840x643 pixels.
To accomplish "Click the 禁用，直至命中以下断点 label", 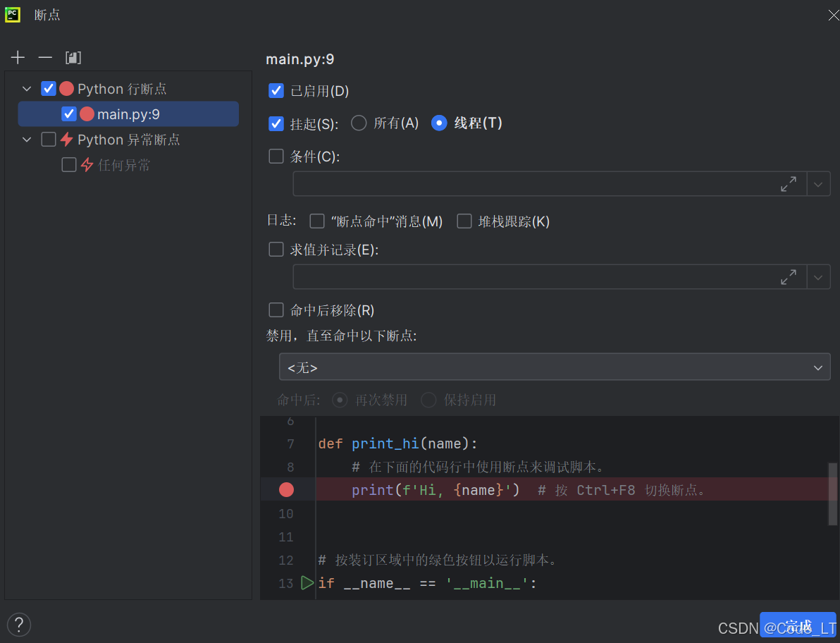I will click(x=341, y=336).
